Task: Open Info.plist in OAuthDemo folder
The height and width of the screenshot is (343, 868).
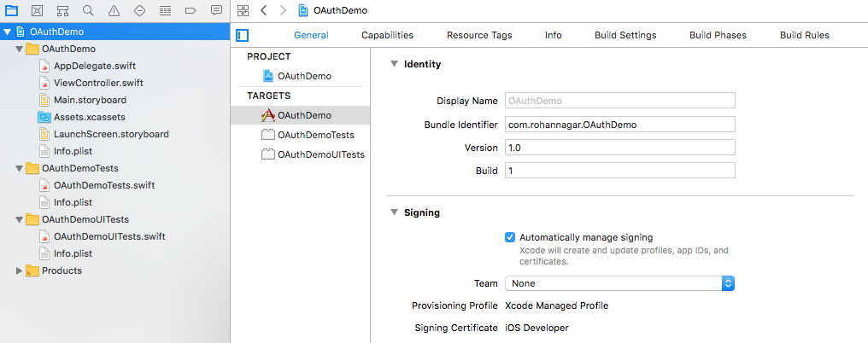Action: (73, 151)
